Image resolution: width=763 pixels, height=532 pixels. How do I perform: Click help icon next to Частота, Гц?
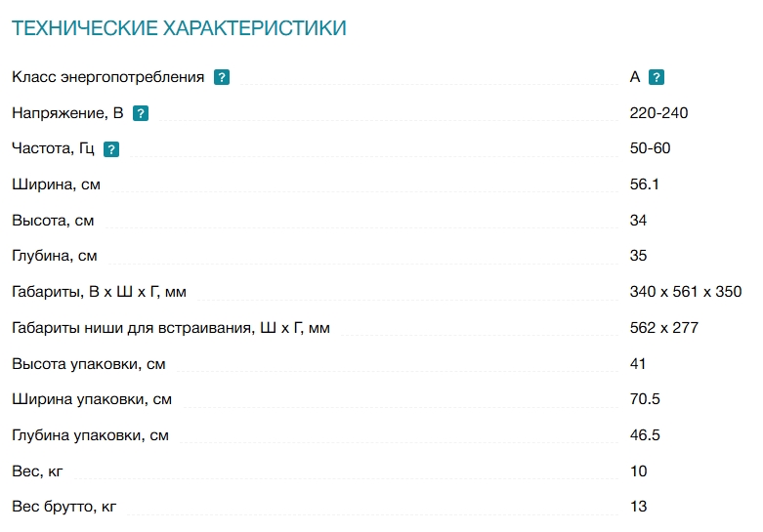pyautogui.click(x=111, y=149)
